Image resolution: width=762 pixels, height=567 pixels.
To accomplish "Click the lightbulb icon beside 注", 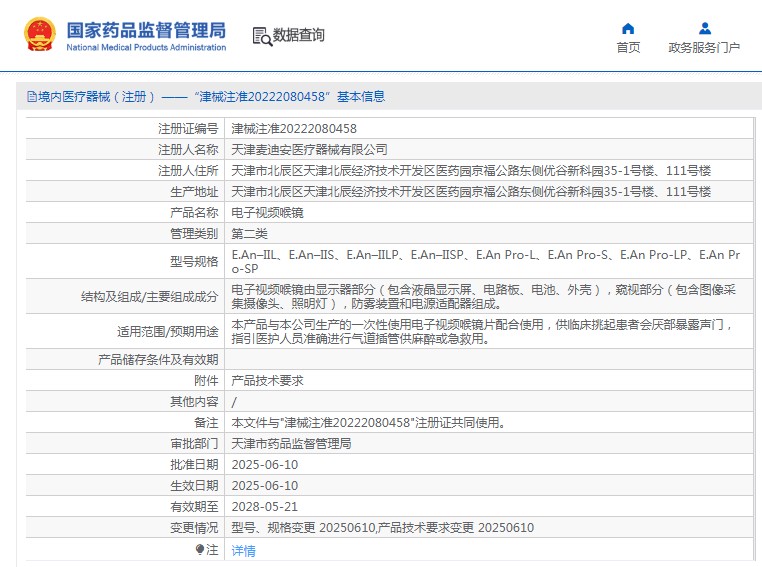I will click(x=200, y=549).
